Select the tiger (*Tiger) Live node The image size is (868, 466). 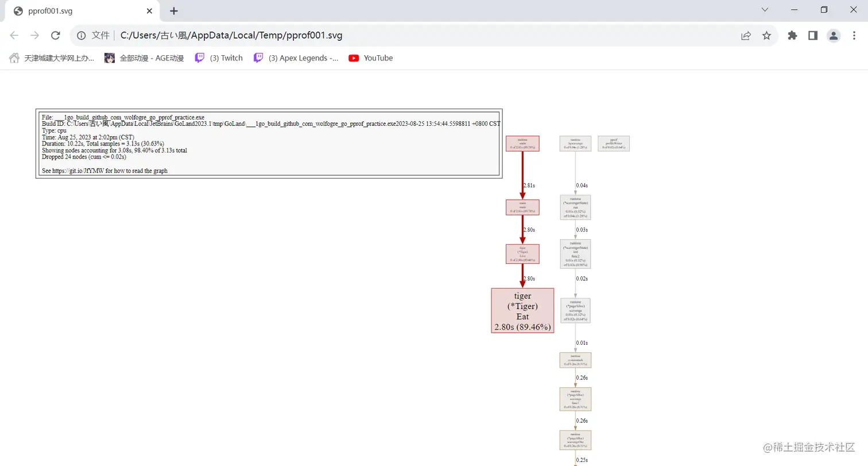click(x=522, y=254)
